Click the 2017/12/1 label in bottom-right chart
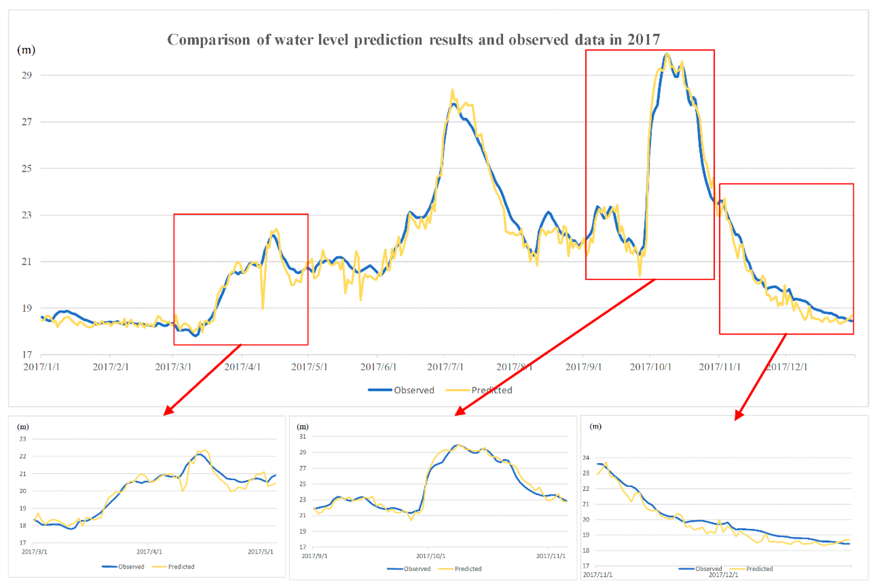The height and width of the screenshot is (588, 877). (x=723, y=575)
